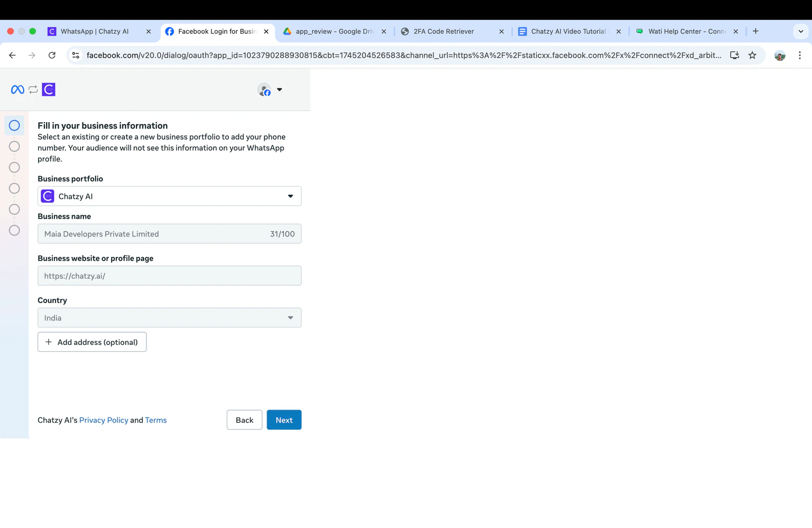
Task: Open the Country dropdown showing India
Action: (169, 317)
